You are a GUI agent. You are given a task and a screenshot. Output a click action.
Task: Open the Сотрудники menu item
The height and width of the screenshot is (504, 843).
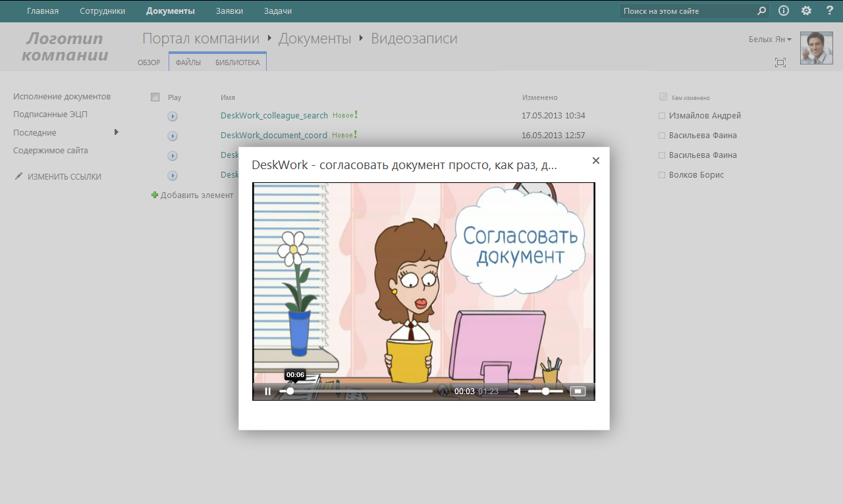point(102,11)
